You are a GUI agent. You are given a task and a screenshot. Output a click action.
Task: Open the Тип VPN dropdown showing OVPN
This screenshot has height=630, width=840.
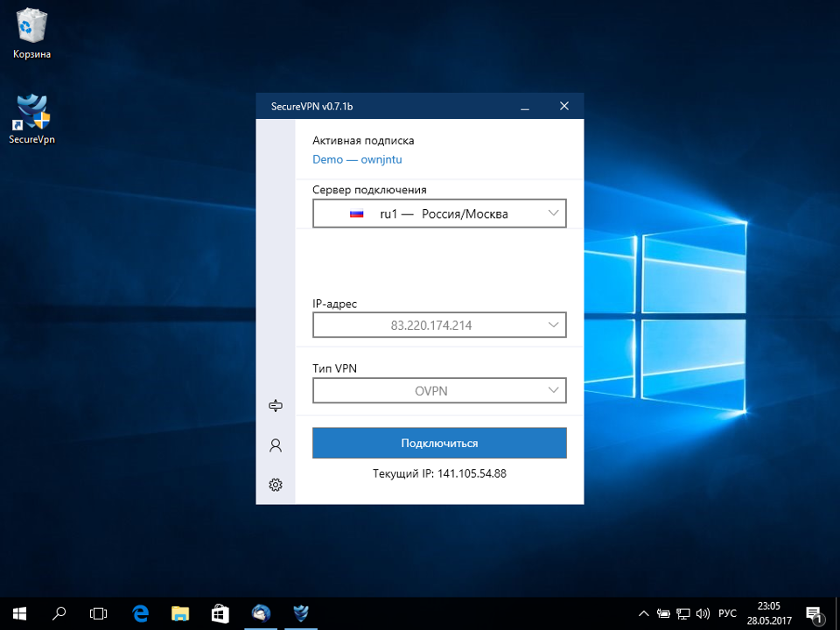point(439,390)
